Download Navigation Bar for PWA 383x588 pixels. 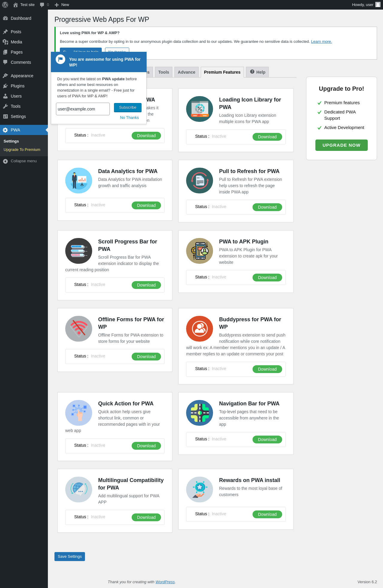[267, 440]
